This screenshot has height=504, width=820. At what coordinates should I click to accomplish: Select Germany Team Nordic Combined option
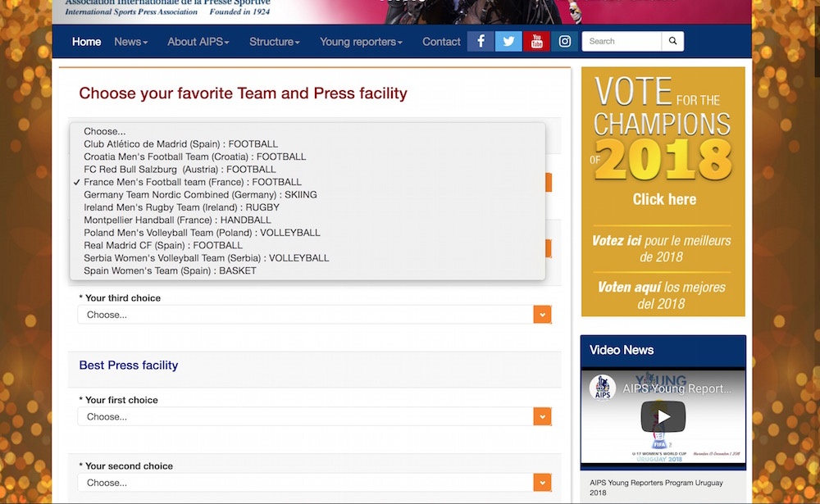click(x=307, y=194)
